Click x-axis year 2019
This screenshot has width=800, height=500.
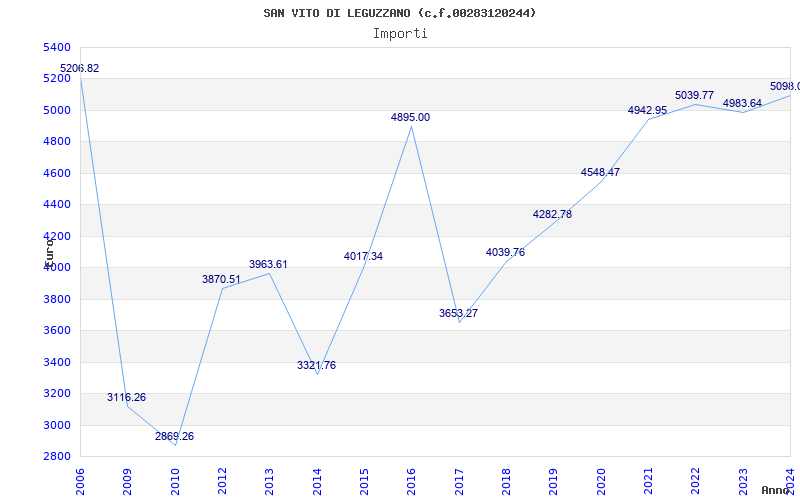tap(554, 481)
